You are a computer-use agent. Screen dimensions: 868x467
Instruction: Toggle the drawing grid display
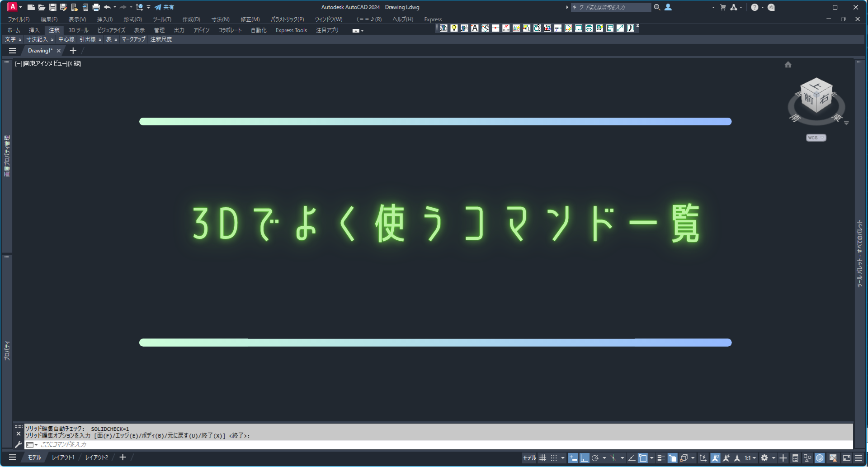tap(543, 458)
